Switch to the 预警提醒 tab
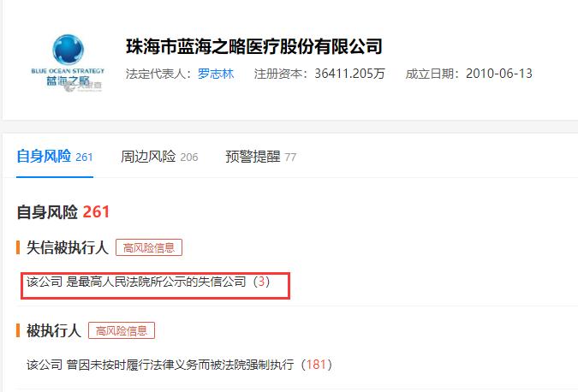This screenshot has height=392, width=578. [260, 157]
